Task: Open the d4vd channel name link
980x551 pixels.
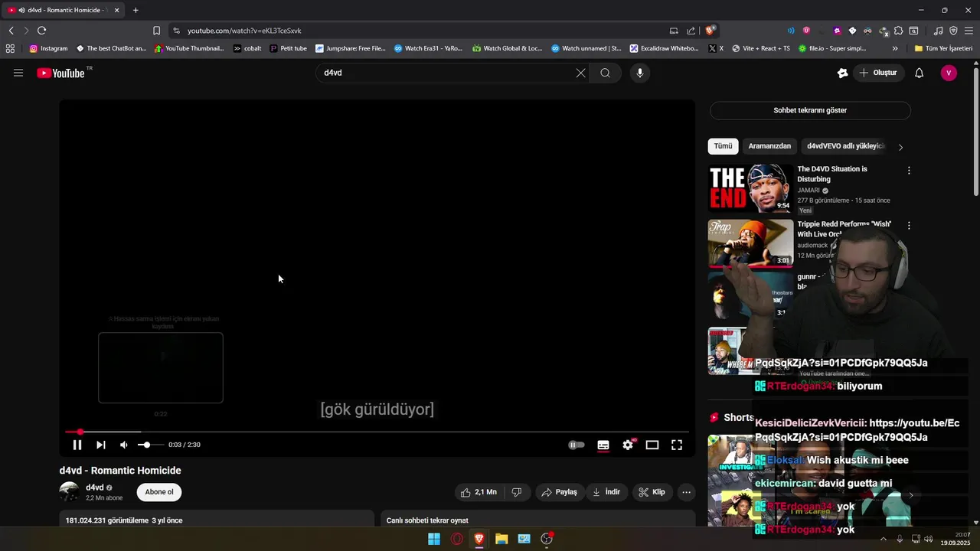Action: 95,487
